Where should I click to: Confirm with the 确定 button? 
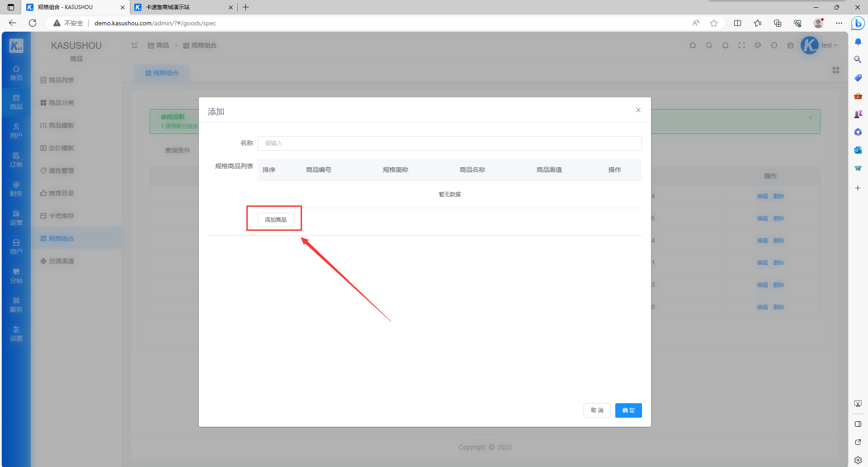coord(628,410)
